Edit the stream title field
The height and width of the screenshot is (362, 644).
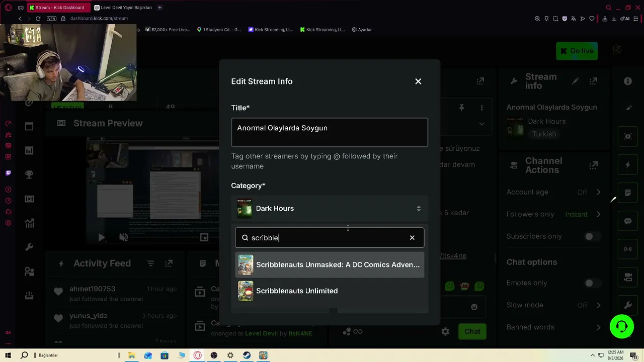pyautogui.click(x=330, y=132)
